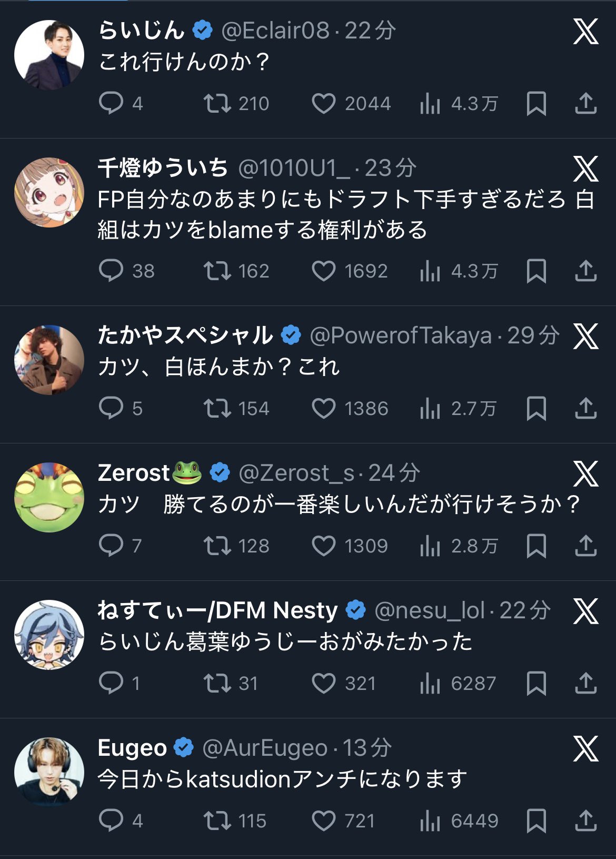Bookmark らいじん's tweet

point(536,103)
